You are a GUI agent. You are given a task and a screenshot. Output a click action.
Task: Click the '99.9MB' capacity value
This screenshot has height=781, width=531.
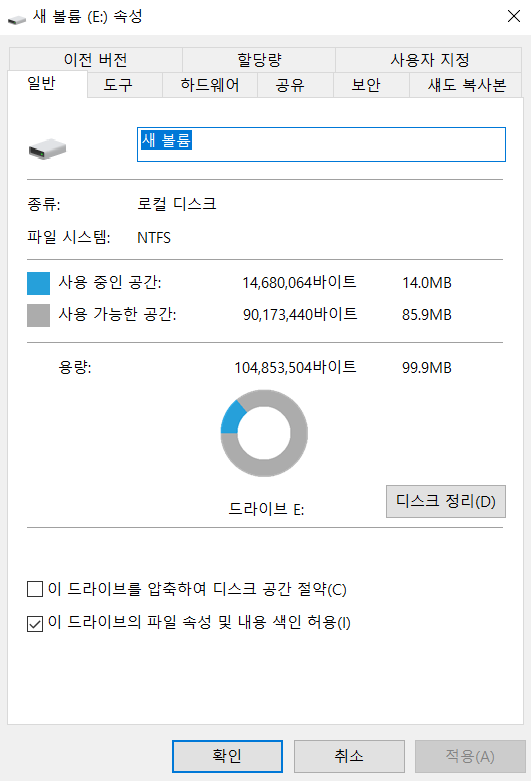tap(427, 367)
